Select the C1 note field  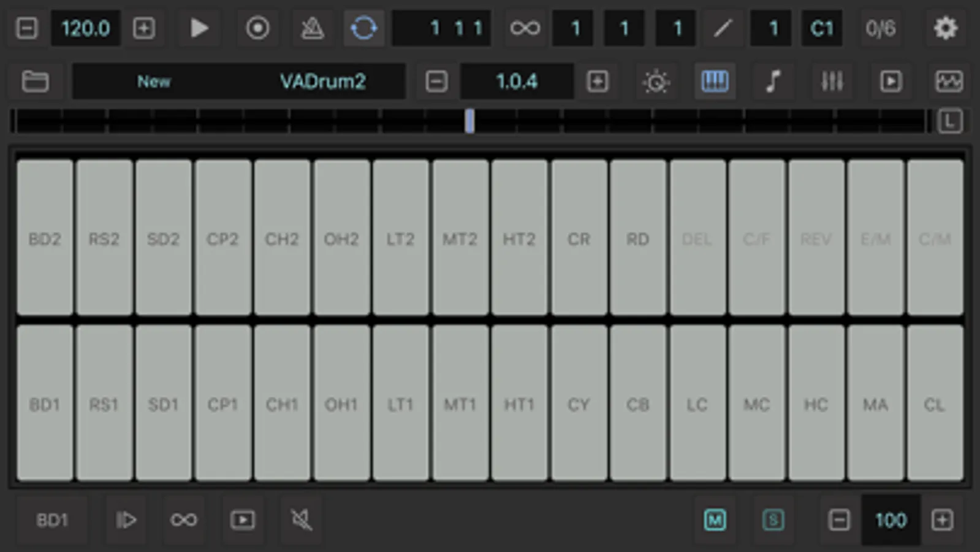pos(822,28)
